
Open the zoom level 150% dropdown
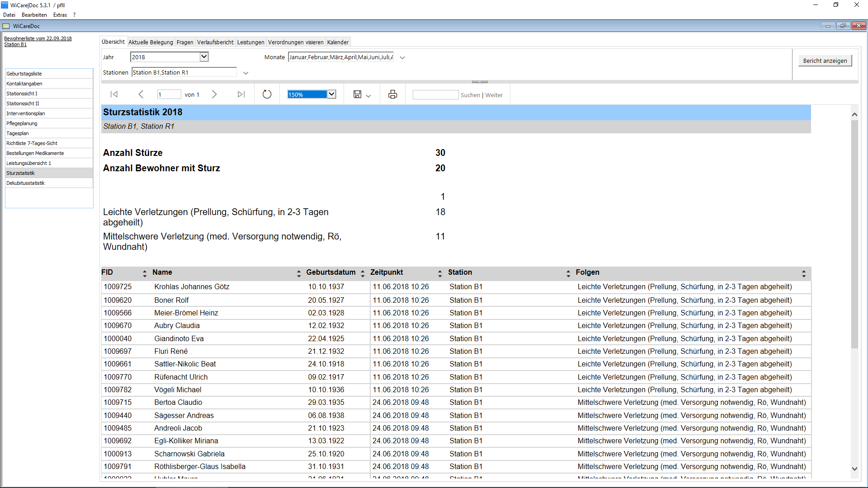[x=332, y=94]
